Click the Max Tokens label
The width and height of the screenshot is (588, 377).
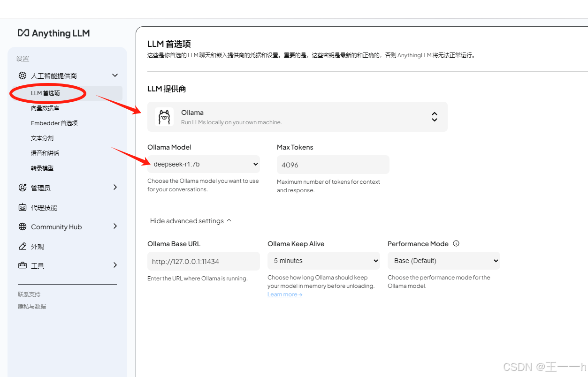click(x=295, y=147)
